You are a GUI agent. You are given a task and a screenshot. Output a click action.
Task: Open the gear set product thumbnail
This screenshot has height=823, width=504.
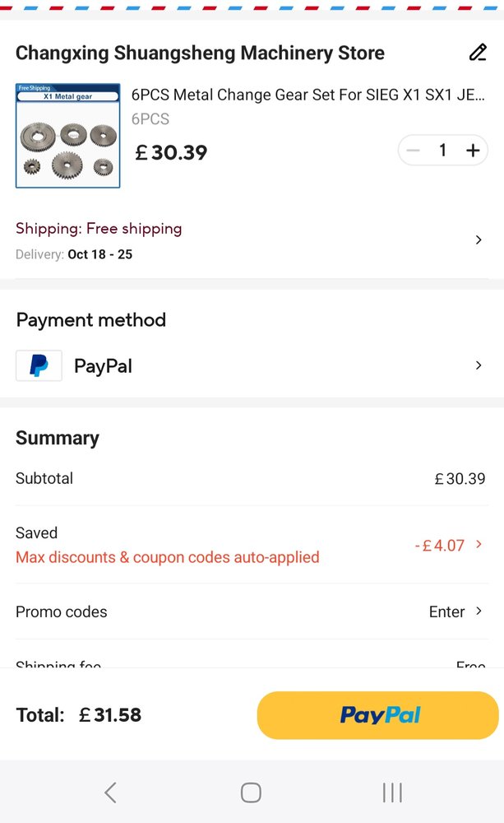pos(67,136)
